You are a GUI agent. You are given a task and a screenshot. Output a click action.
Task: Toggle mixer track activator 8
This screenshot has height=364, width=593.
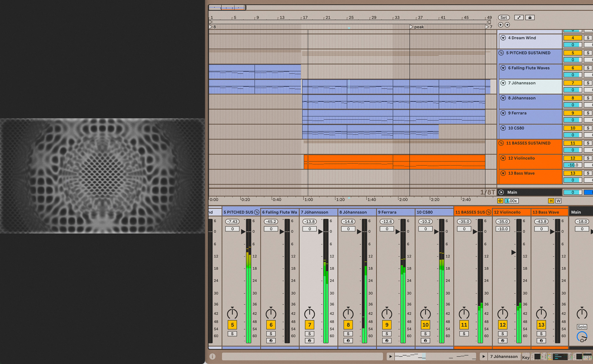[x=348, y=325]
